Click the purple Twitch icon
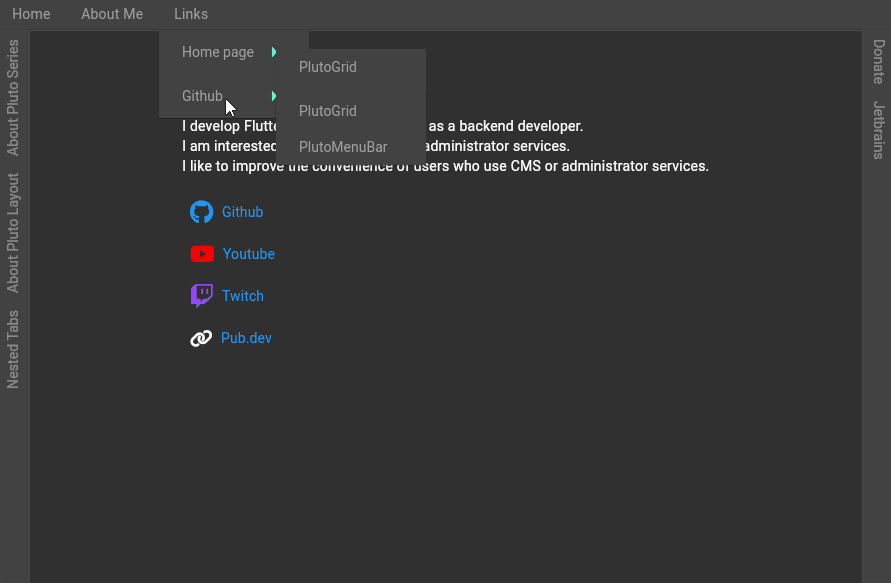Viewport: 891px width, 583px height. tap(201, 295)
